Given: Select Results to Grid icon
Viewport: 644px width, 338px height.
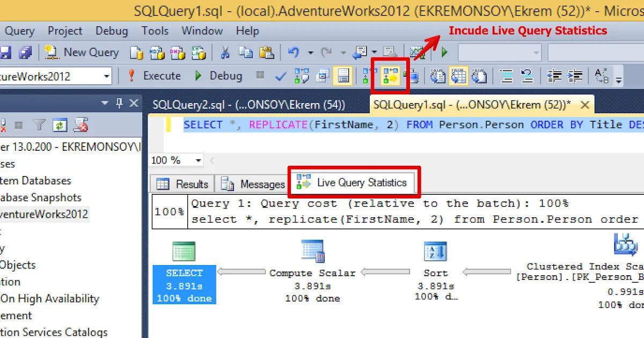Looking at the screenshot, I should [x=458, y=76].
